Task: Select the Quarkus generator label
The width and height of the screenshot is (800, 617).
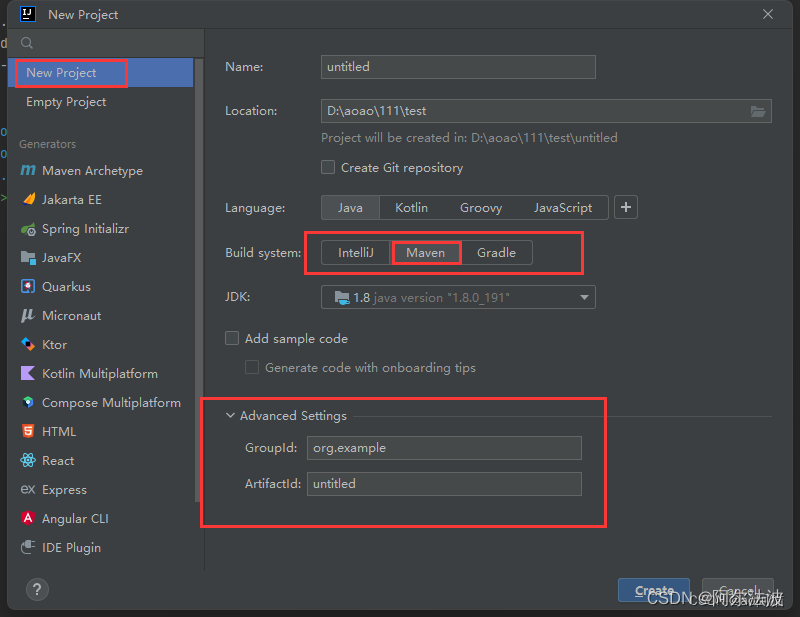Action: (66, 287)
